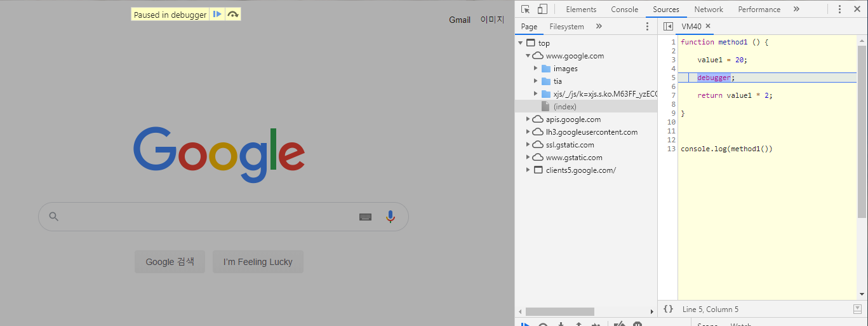Image resolution: width=868 pixels, height=326 pixels.
Task: Toggle pretty print curly braces icon
Action: coord(668,309)
